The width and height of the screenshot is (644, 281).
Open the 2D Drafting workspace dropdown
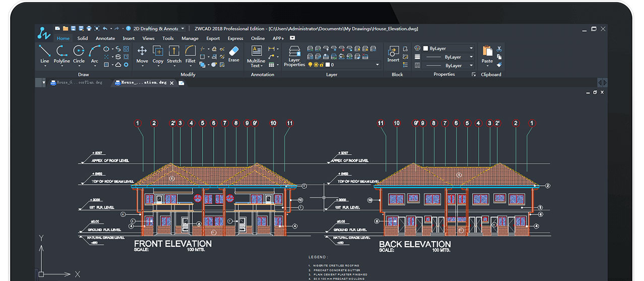(182, 29)
